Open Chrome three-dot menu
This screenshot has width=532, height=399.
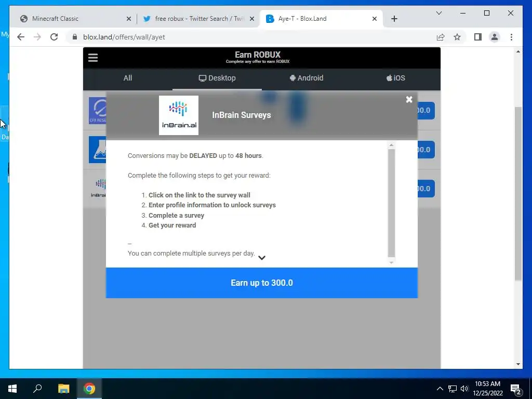pos(511,37)
